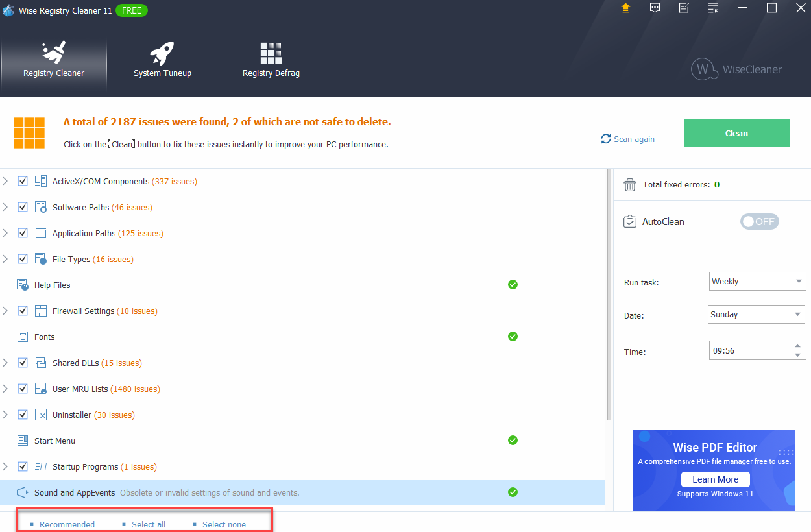This screenshot has height=532, width=811.
Task: Turn on the AutoClean toggle switch
Action: [760, 222]
